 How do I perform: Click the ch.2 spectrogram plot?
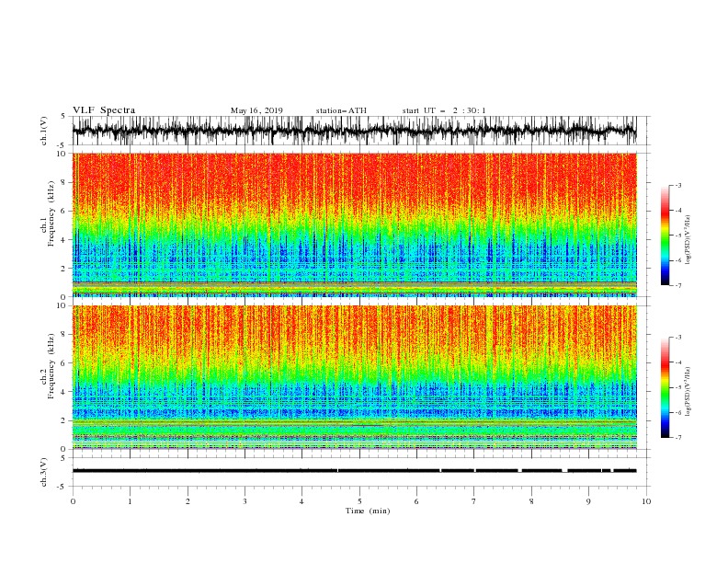coord(354,377)
